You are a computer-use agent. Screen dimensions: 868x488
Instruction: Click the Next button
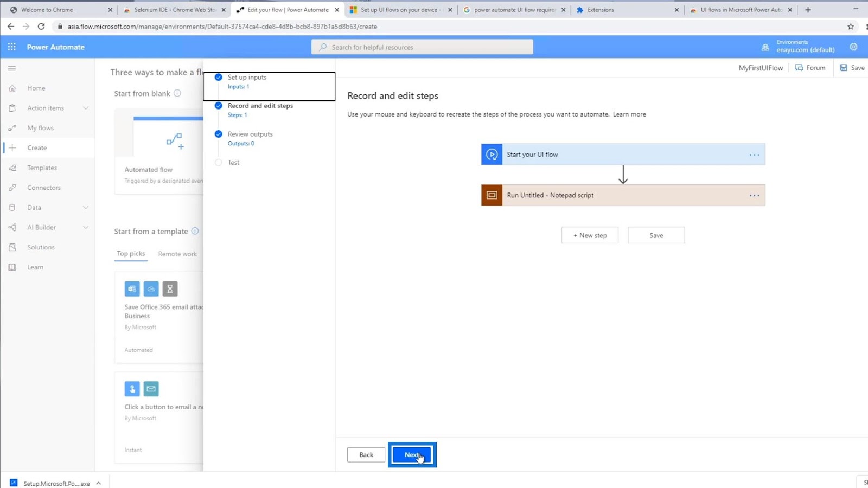(412, 454)
